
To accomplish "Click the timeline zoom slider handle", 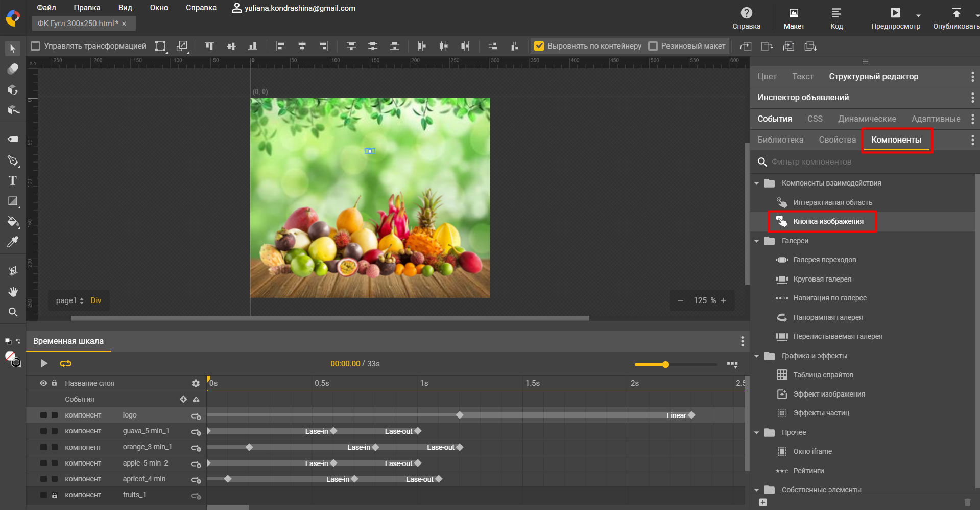I will coord(665,364).
